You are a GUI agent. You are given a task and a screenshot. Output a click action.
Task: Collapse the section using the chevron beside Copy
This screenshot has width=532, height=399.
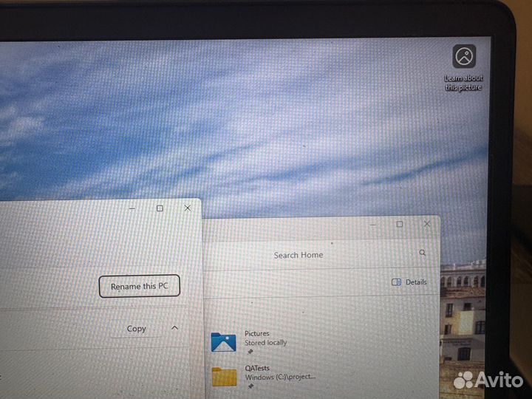tap(174, 328)
